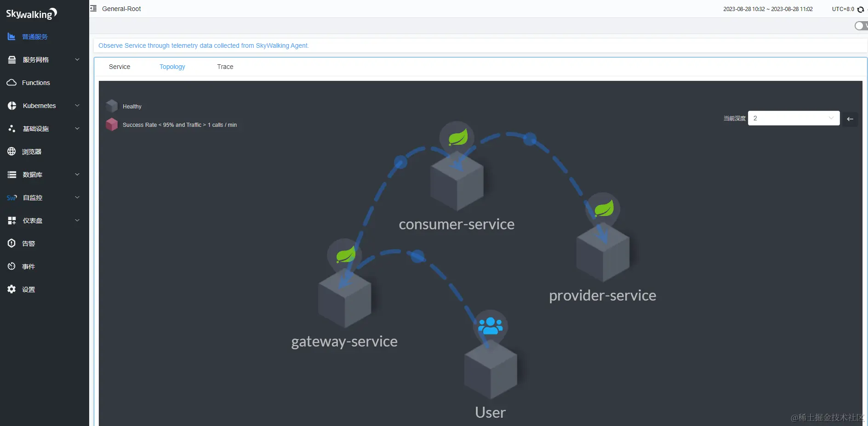Click the Kubernetes pie icon
The width and height of the screenshot is (868, 426).
[x=12, y=106]
